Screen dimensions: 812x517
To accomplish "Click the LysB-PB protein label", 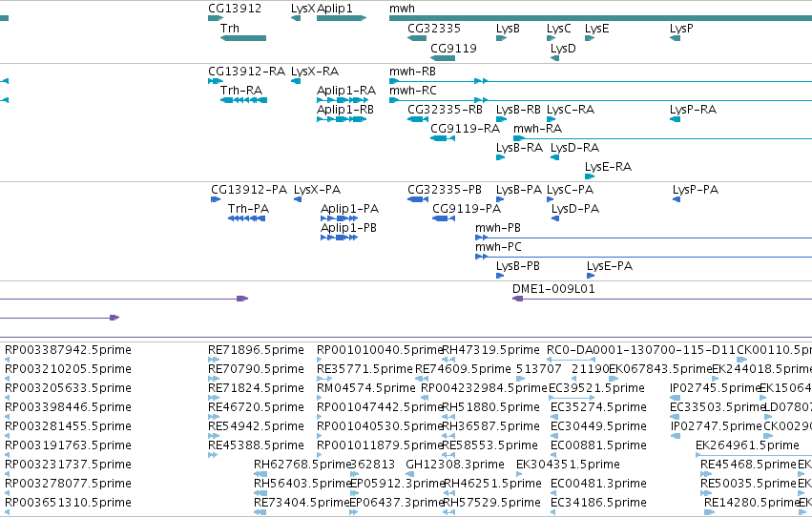I will pos(518,266).
